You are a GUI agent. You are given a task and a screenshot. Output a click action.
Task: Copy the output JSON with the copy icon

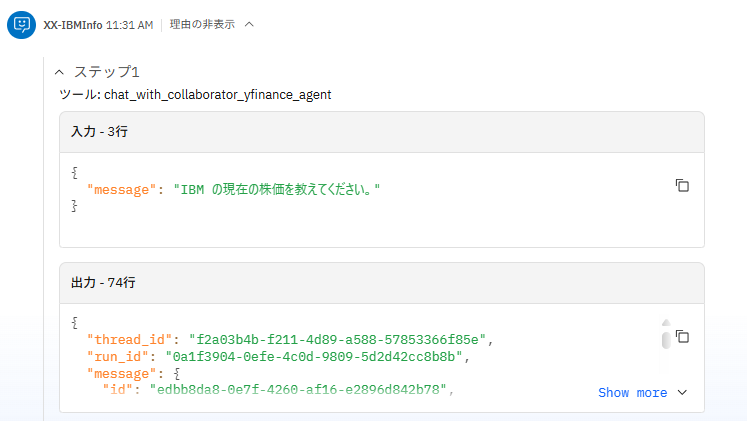[682, 336]
